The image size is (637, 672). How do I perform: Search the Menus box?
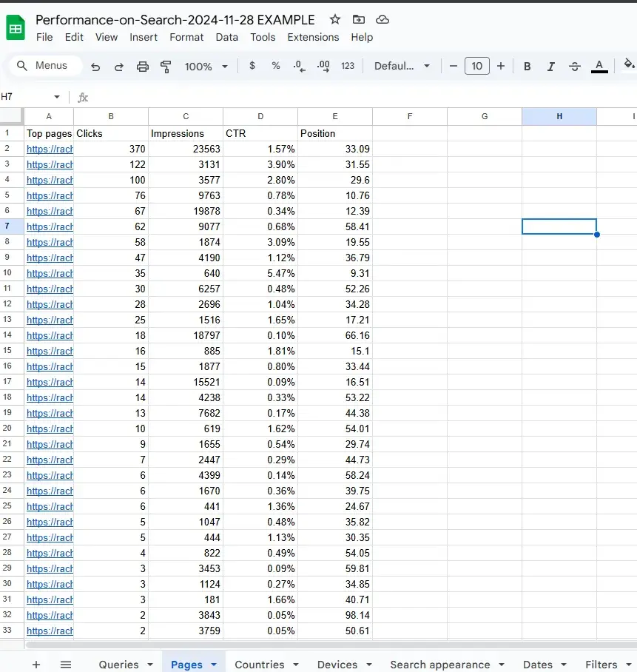click(45, 66)
